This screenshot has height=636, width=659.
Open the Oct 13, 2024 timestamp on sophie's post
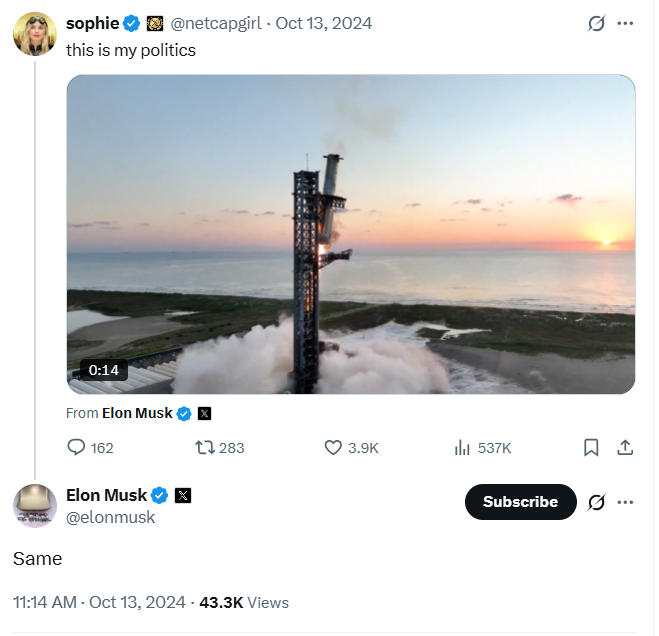point(322,23)
